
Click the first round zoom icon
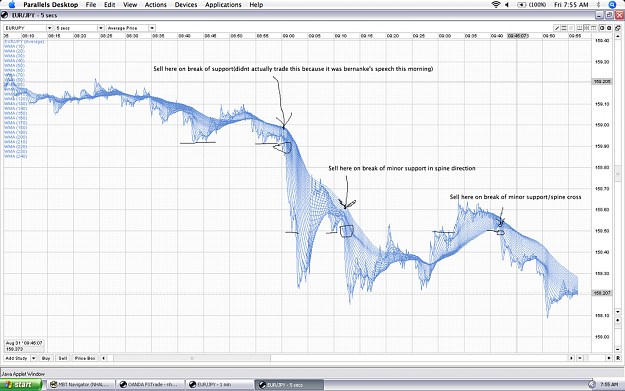coord(602,28)
